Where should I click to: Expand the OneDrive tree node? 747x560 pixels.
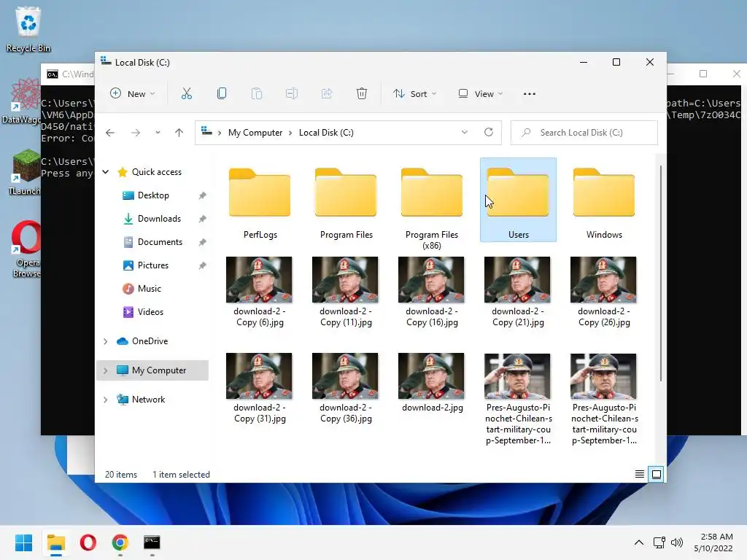click(x=106, y=341)
